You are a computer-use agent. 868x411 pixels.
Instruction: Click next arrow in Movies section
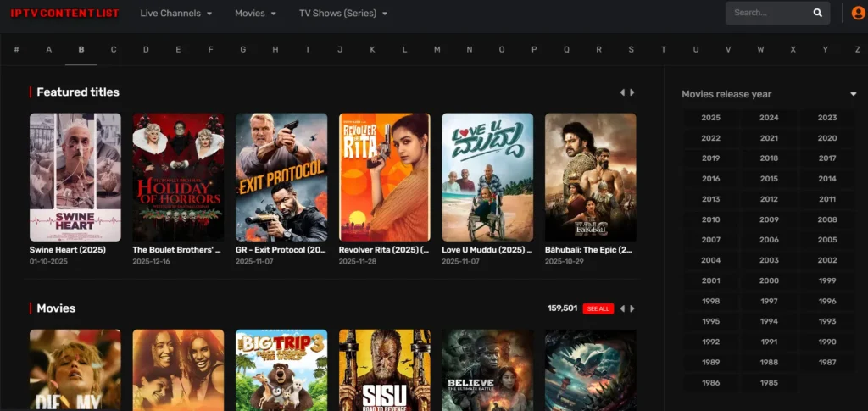pos(632,308)
